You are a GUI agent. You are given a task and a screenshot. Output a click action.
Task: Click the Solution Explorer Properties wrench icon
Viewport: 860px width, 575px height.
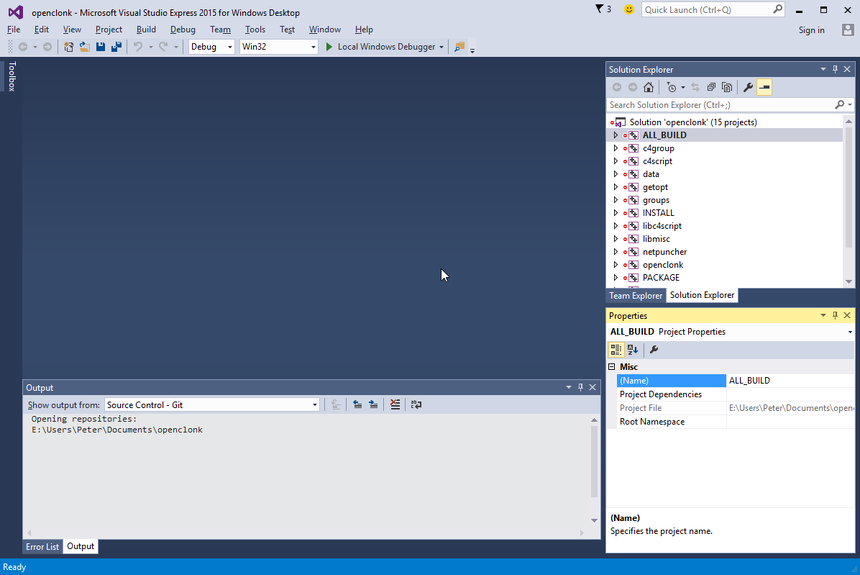748,87
